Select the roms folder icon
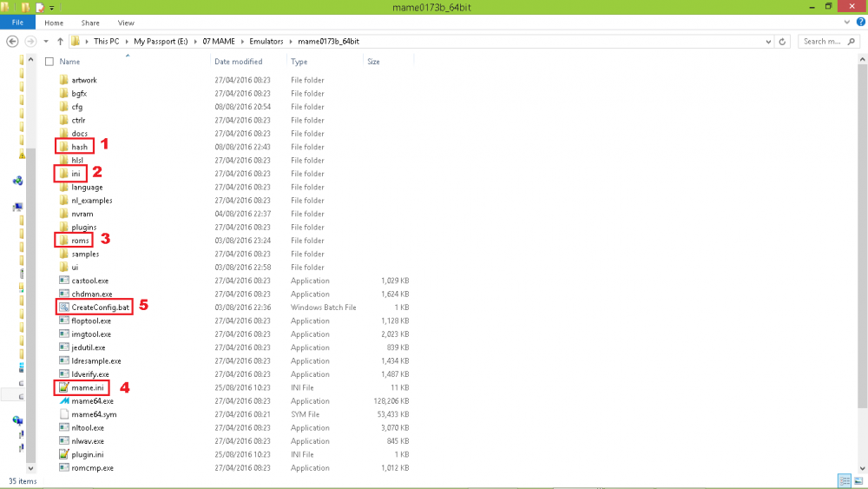 click(x=63, y=241)
